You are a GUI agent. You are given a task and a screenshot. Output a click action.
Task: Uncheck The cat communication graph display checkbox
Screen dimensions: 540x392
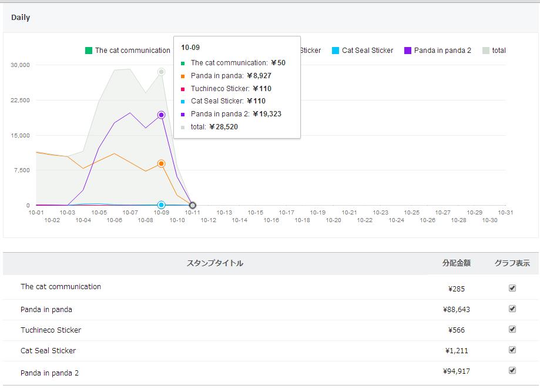click(512, 288)
